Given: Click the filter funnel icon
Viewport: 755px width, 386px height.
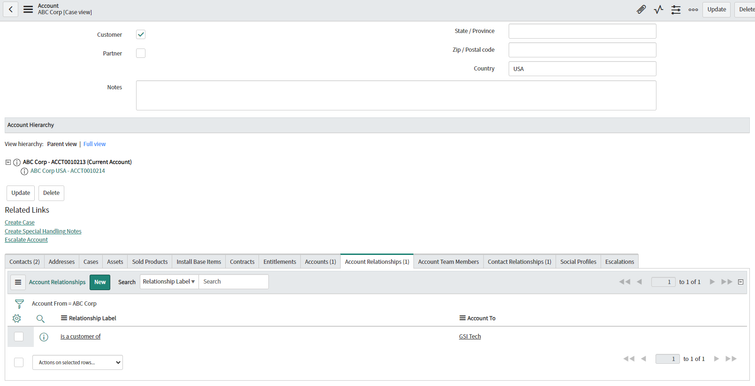Looking at the screenshot, I should [x=19, y=304].
